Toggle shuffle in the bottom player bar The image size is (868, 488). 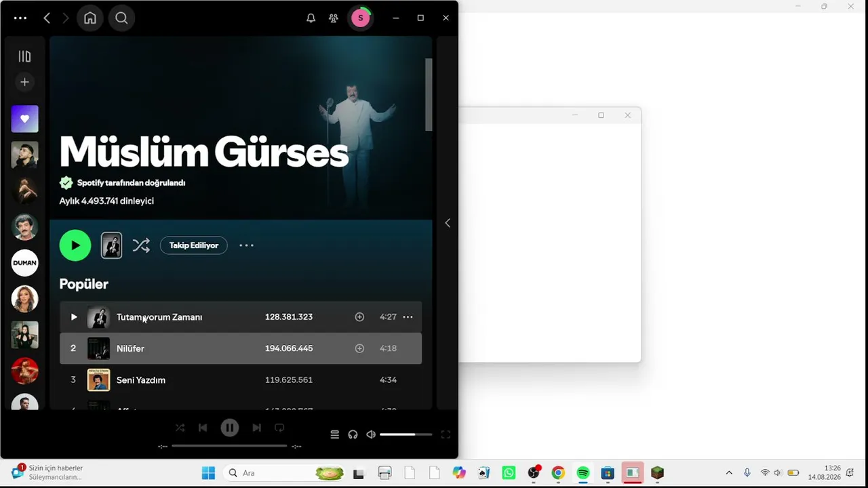(180, 428)
